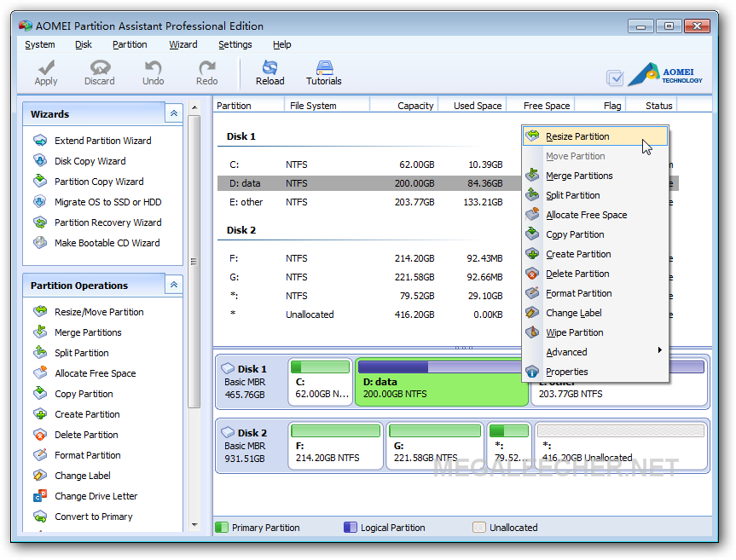Click the Resize/Move Partition sidebar icon
Screen dimensions: 736x560
click(x=40, y=311)
